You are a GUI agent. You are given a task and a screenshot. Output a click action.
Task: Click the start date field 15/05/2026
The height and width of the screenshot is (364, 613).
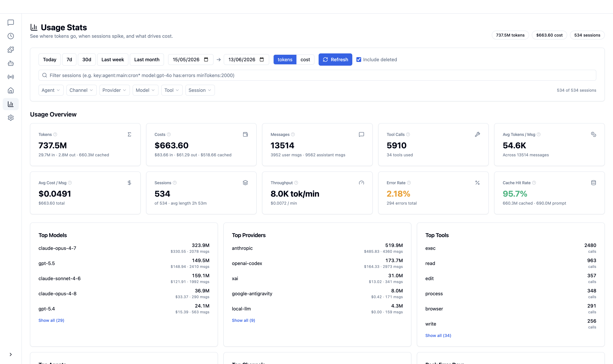coord(191,60)
